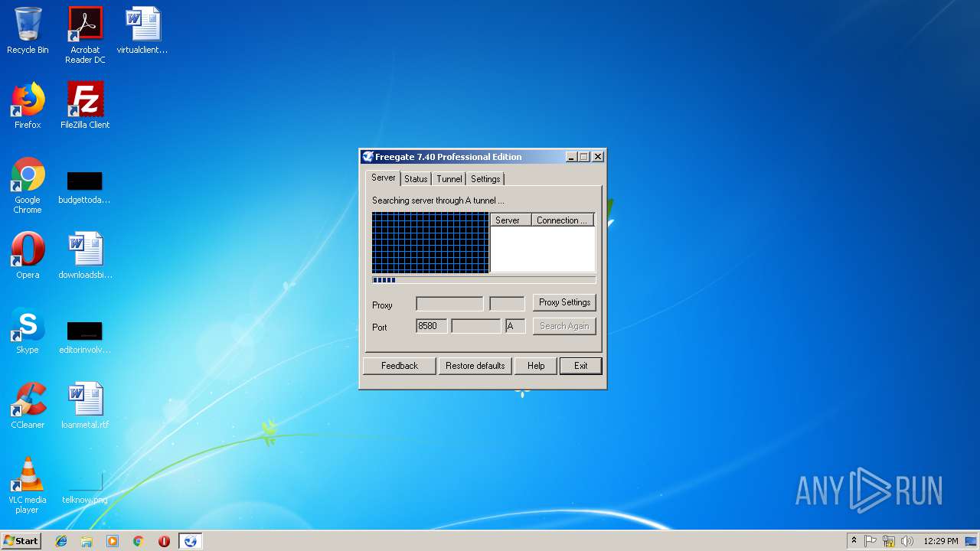The height and width of the screenshot is (551, 980).
Task: Click the Server column header
Action: tap(511, 220)
